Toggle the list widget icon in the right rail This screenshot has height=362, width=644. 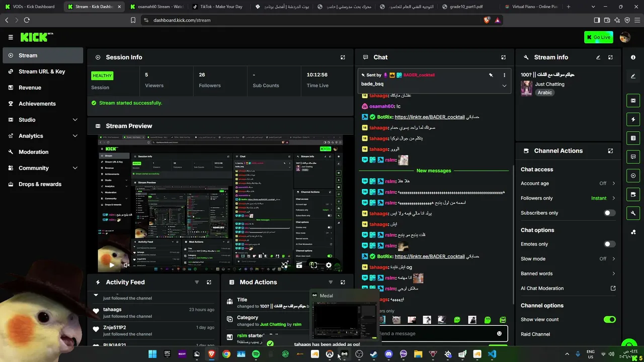[x=633, y=138]
